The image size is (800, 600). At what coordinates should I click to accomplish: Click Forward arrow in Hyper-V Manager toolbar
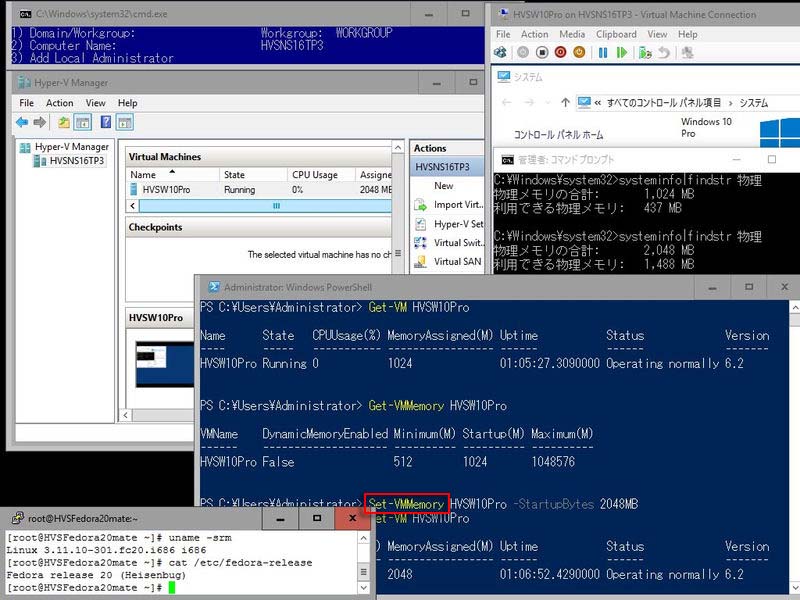[39, 122]
